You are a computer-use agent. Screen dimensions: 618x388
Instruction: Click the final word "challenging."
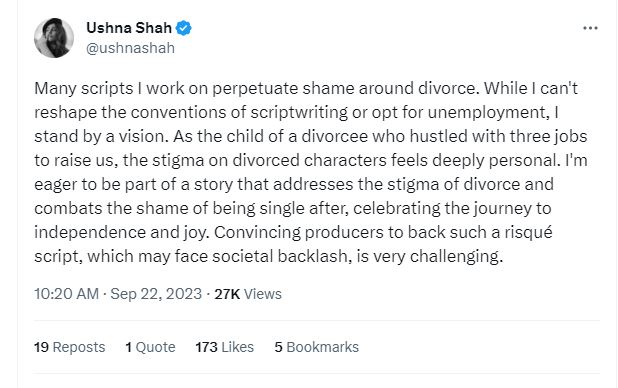pos(456,257)
